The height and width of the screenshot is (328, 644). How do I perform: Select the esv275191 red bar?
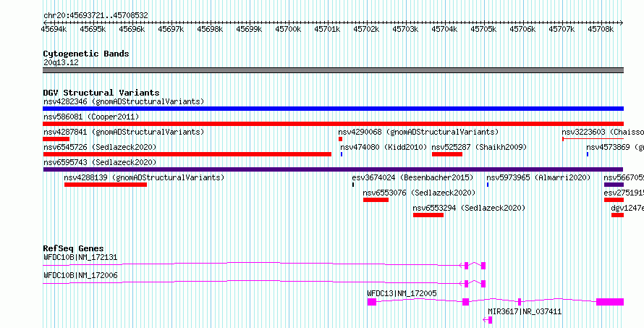click(x=614, y=200)
